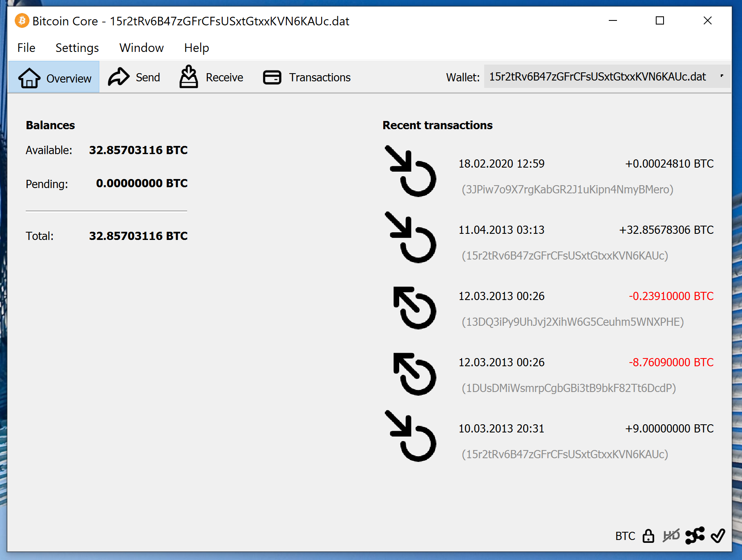Go to the Transactions tab
Screen dimensions: 742x560
pyautogui.click(x=307, y=77)
